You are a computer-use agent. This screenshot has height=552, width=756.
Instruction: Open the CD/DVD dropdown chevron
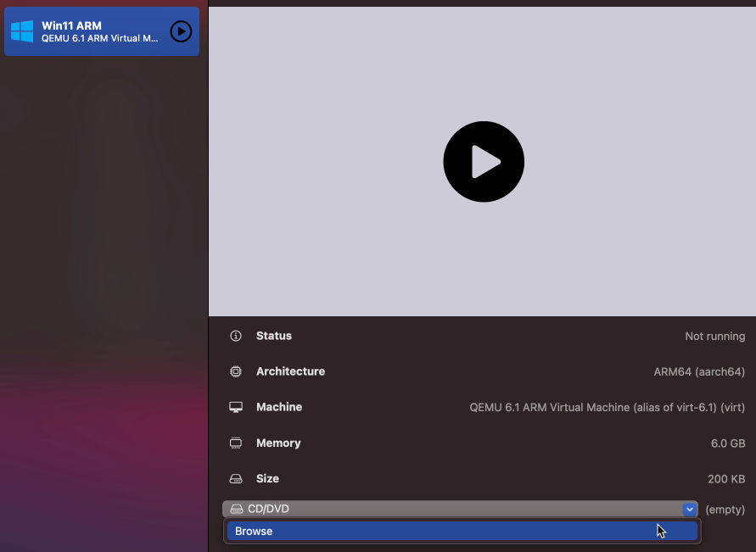click(x=690, y=509)
